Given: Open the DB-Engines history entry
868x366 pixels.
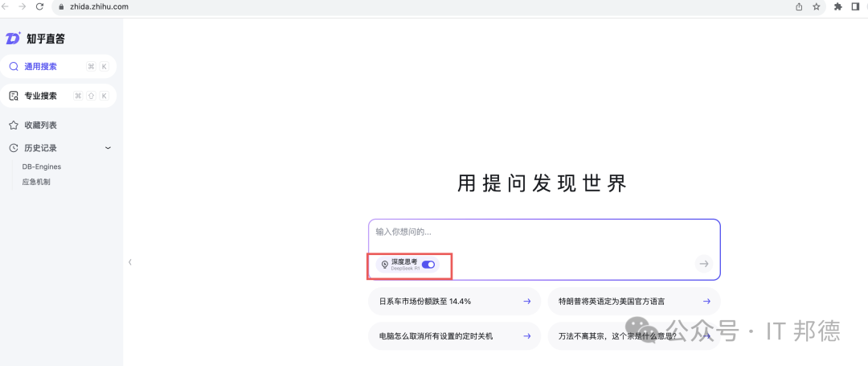Looking at the screenshot, I should [42, 167].
